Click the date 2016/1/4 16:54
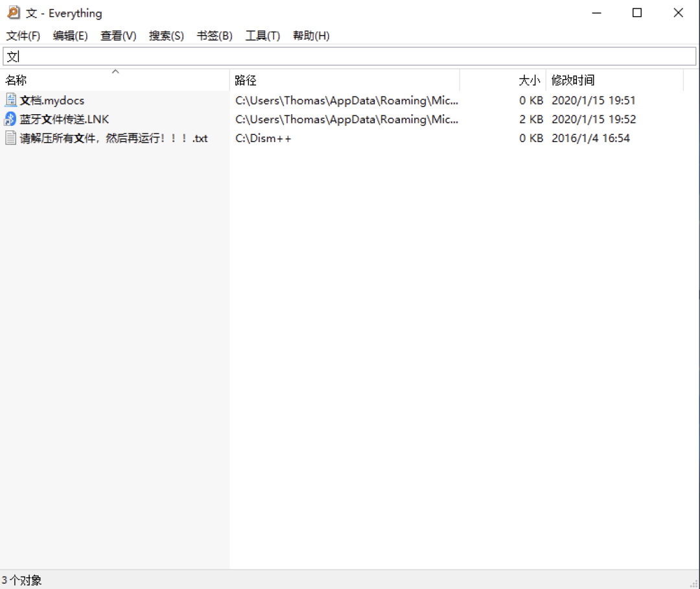The width and height of the screenshot is (700, 589). pyautogui.click(x=590, y=138)
